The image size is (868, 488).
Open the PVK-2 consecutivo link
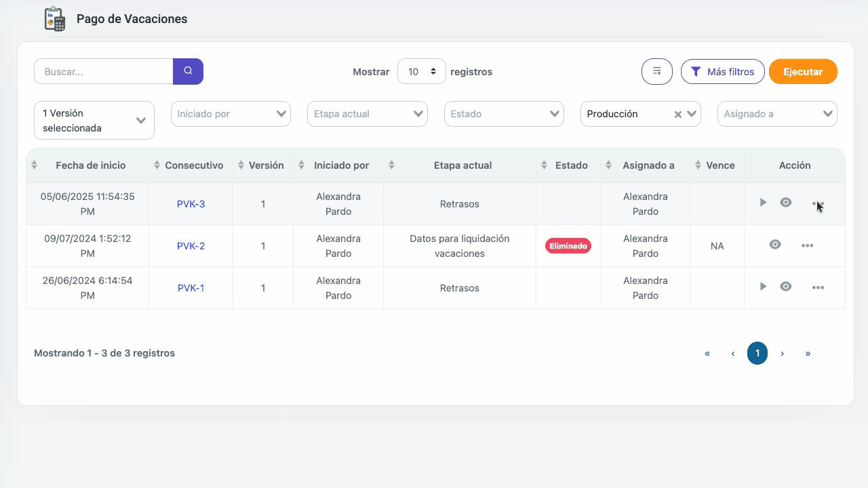tap(191, 246)
